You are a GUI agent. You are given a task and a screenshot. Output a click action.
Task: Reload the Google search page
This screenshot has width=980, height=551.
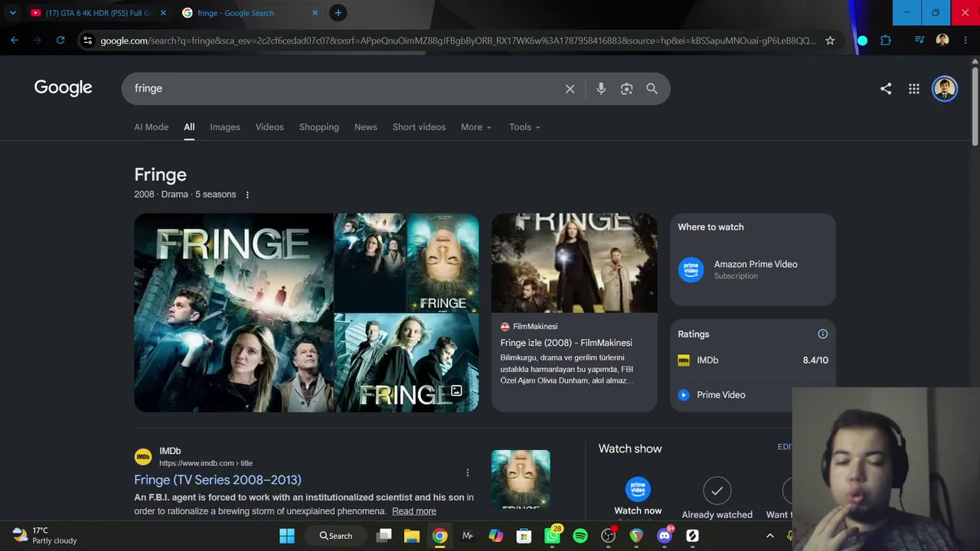pos(60,41)
